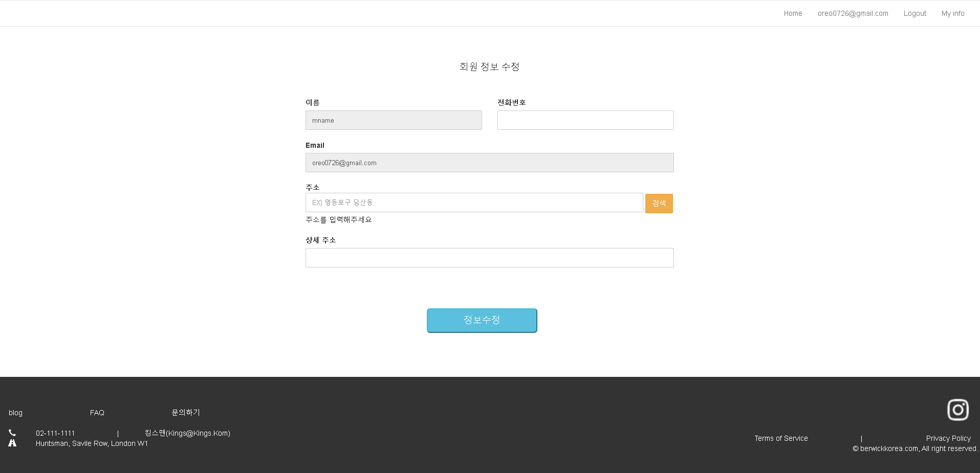Click the 상세 주소 detail address field
The height and width of the screenshot is (473, 980).
click(489, 257)
